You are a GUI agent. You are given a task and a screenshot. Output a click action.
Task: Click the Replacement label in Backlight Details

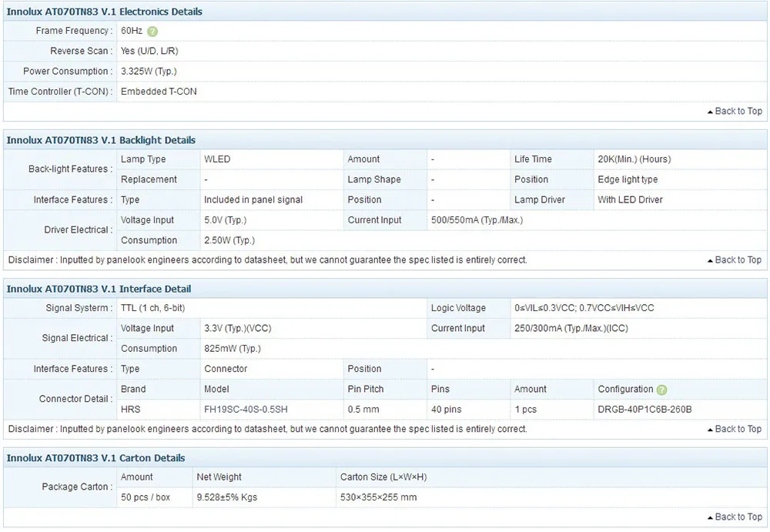point(149,180)
